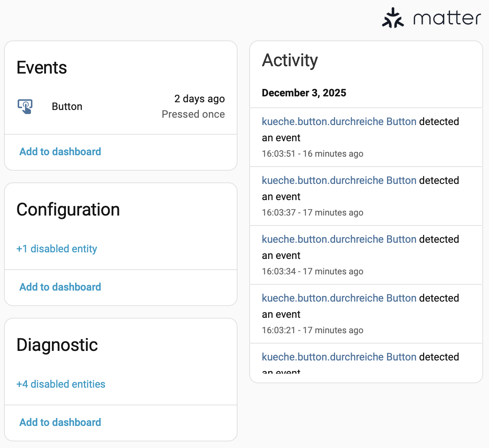
Task: Expand '+4 disabled entities' in Diagnostic
Action: click(x=61, y=384)
